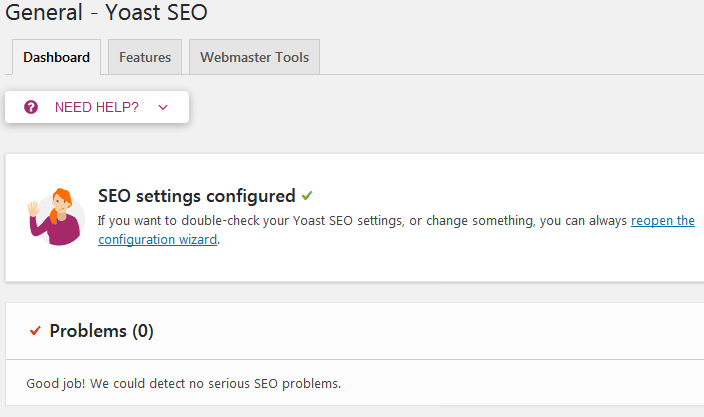Click the NEED HELP? label text

coord(97,107)
